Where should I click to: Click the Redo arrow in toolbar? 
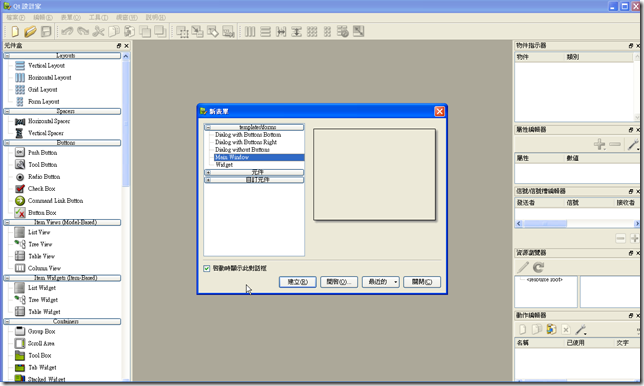83,31
